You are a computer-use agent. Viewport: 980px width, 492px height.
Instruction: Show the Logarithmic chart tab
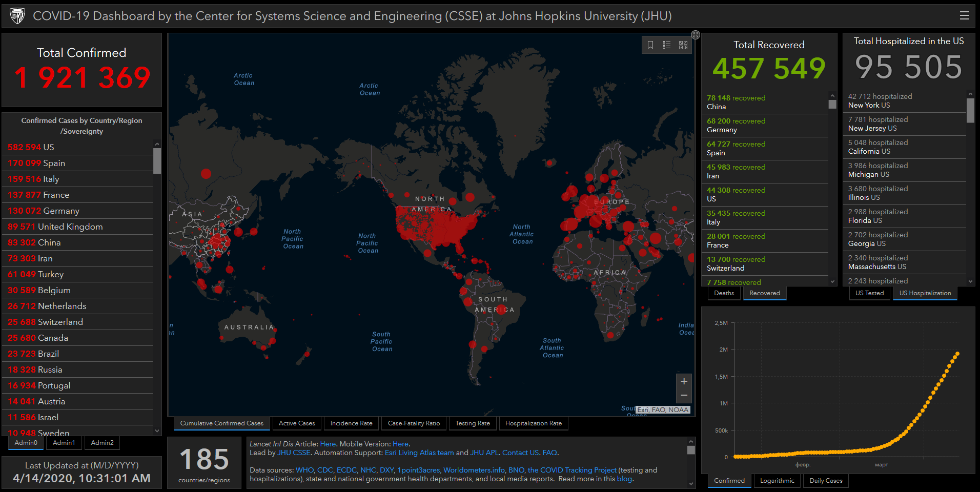tap(777, 481)
